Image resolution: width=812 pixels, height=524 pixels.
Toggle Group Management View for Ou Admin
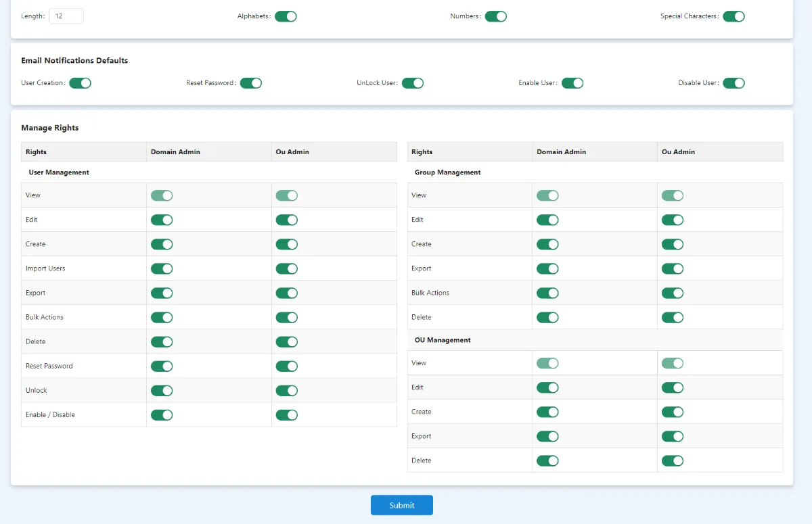(x=673, y=195)
